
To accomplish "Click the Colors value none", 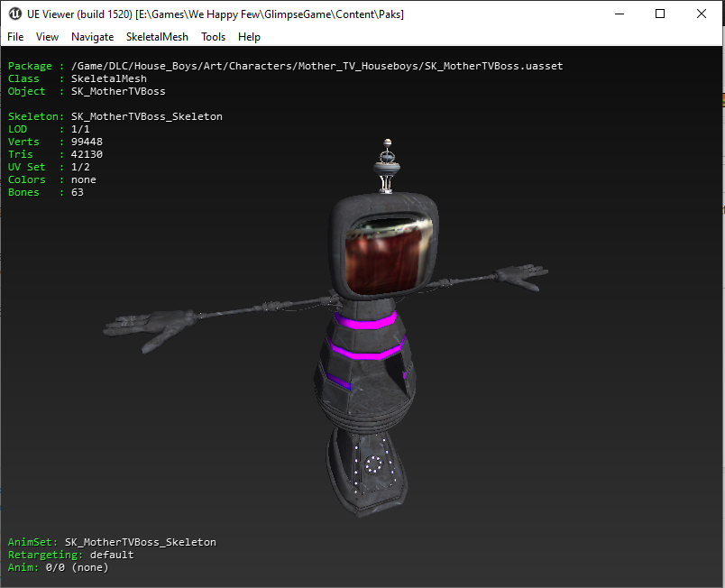I will click(x=84, y=179).
